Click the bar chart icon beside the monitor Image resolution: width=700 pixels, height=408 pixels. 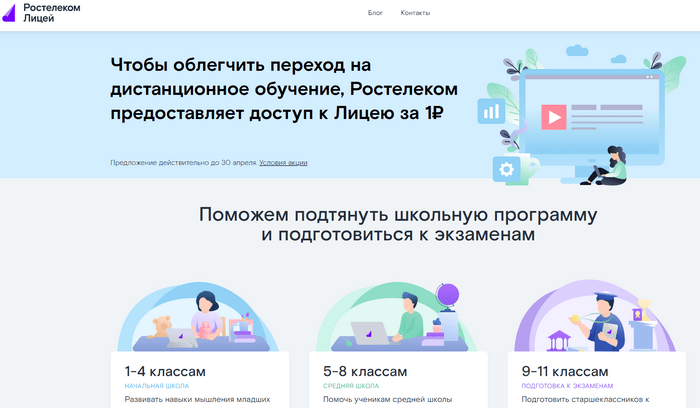click(x=491, y=111)
